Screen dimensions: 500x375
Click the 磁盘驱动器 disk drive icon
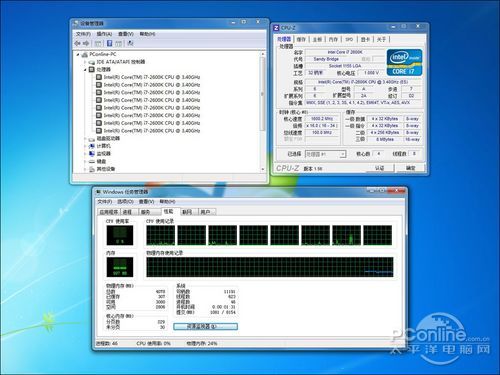pyautogui.click(x=92, y=139)
